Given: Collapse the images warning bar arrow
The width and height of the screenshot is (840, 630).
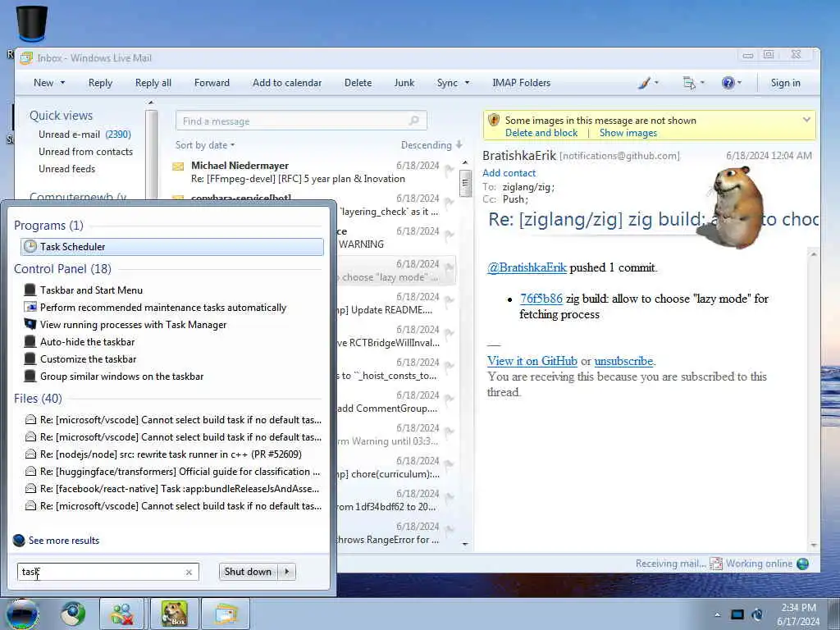Looking at the screenshot, I should point(806,120).
